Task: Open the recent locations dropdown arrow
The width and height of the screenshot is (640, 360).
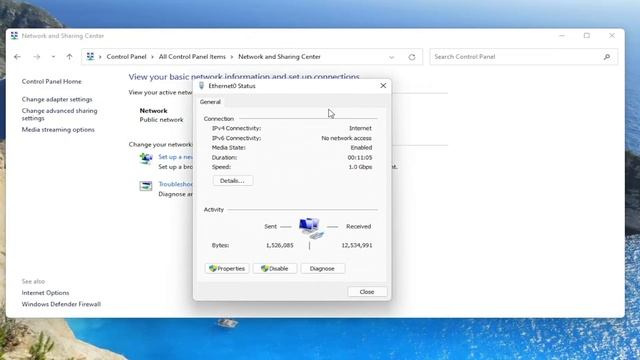Action: (x=53, y=57)
